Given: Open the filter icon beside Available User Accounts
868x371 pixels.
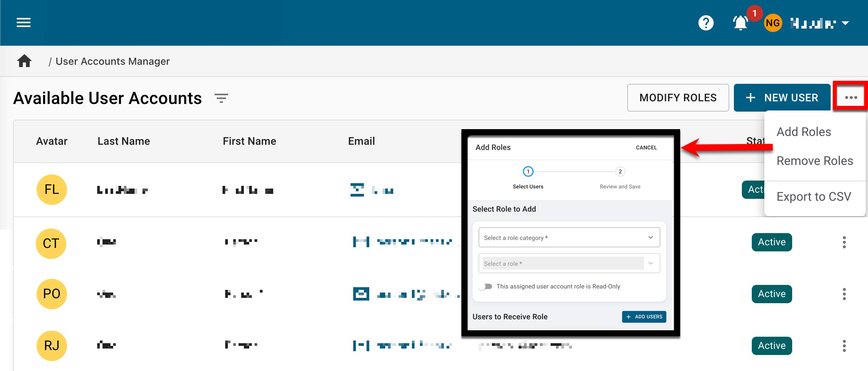Looking at the screenshot, I should click(221, 98).
